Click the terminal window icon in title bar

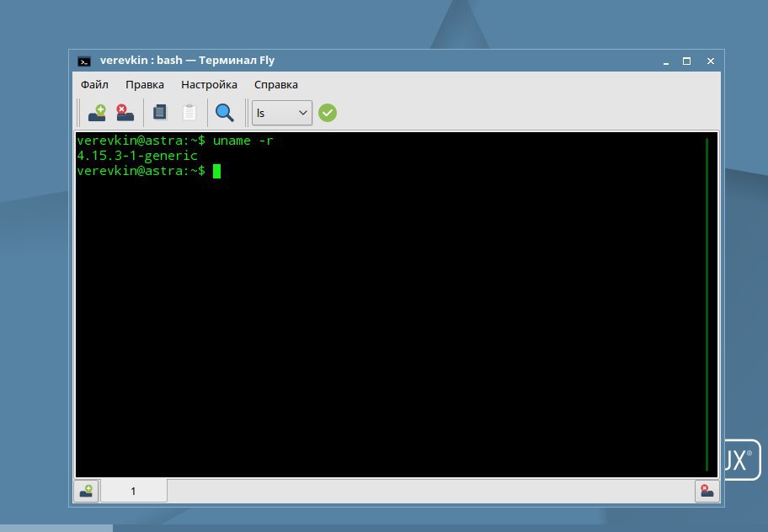pyautogui.click(x=84, y=61)
